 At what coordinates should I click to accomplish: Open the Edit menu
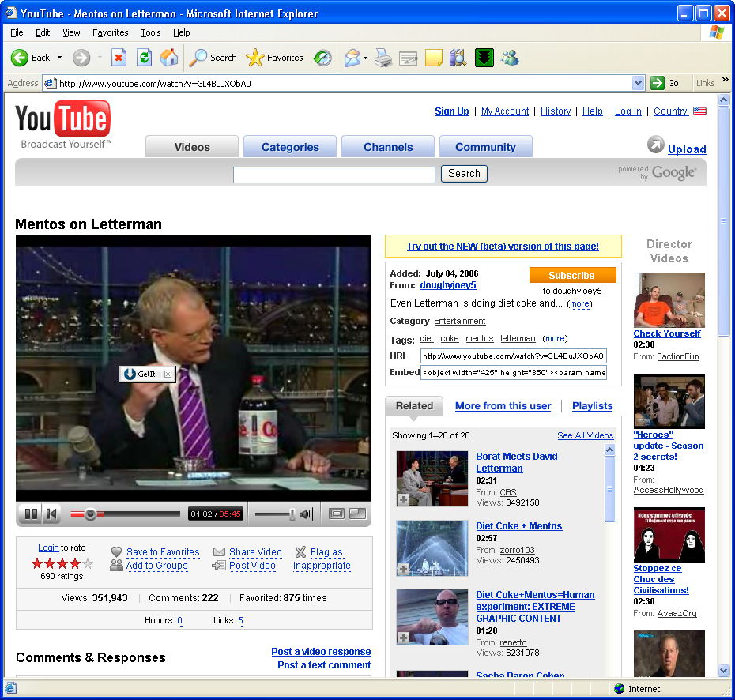coord(43,32)
